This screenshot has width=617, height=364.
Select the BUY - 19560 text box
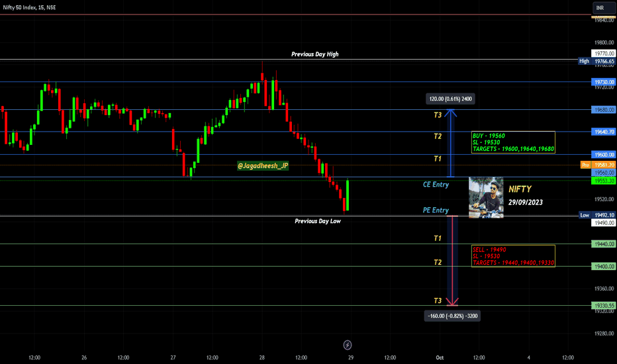point(513,142)
